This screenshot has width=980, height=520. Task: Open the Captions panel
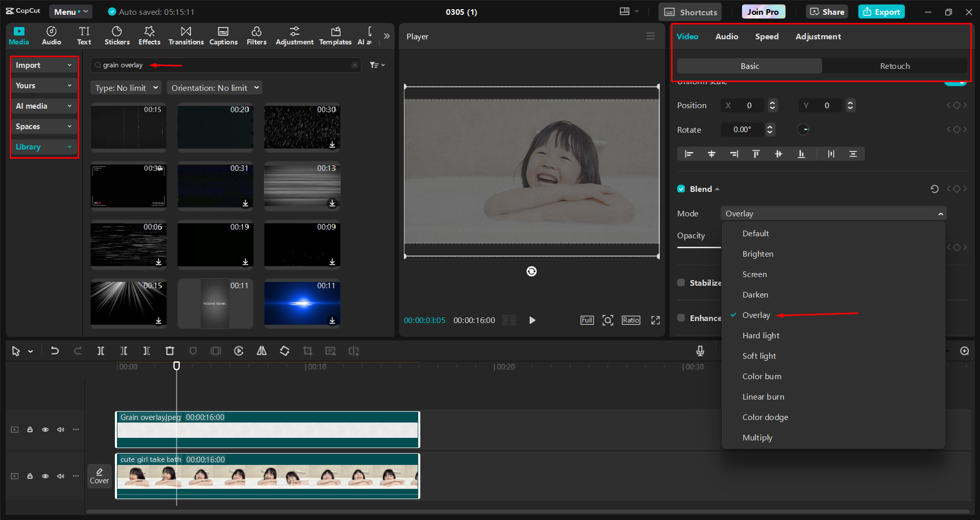223,35
